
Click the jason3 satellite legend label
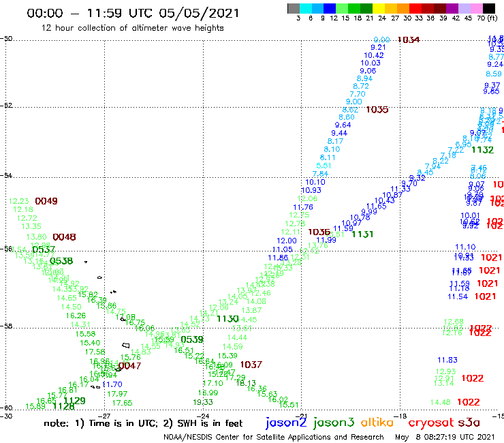(334, 423)
